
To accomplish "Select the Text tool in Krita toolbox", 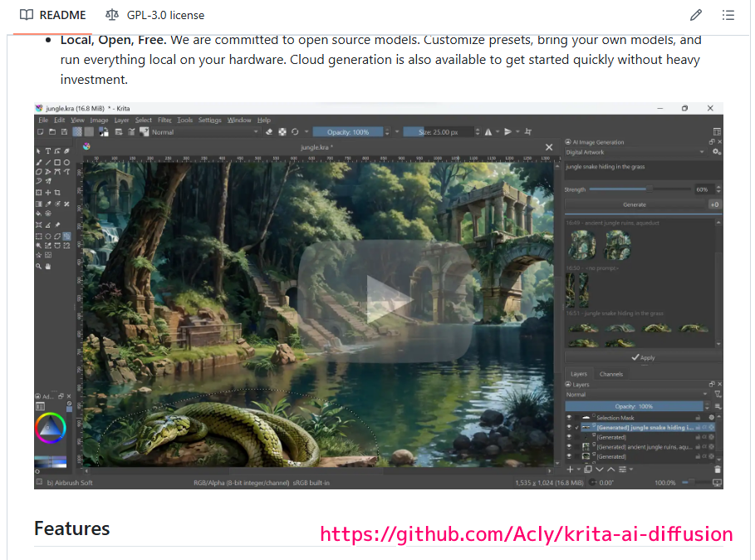I will (48, 151).
